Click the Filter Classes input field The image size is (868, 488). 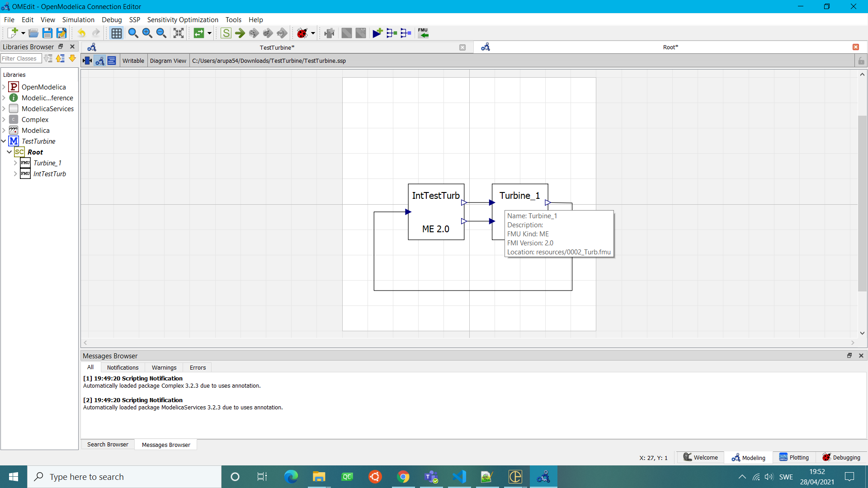[x=21, y=58]
